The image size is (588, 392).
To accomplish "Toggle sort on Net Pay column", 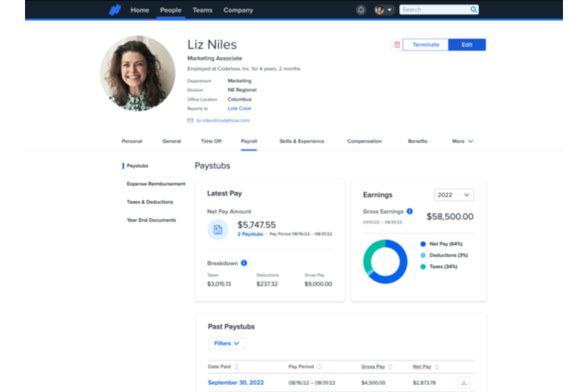I will point(437,367).
